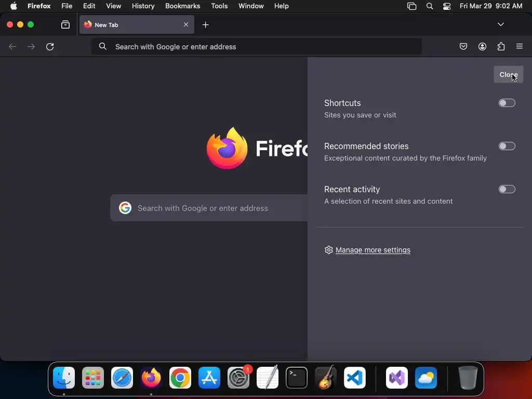
Task: Open the Help menu
Action: click(x=281, y=6)
